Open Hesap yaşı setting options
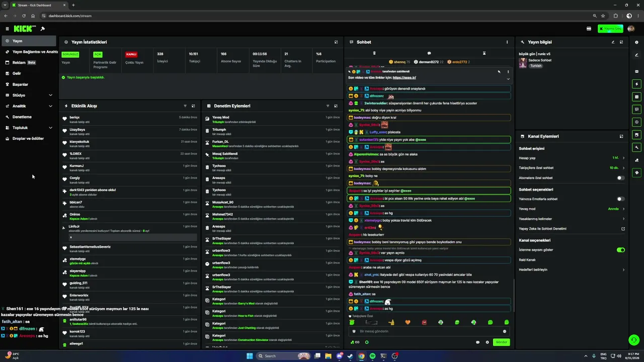The height and width of the screenshot is (362, 644). [572, 158]
